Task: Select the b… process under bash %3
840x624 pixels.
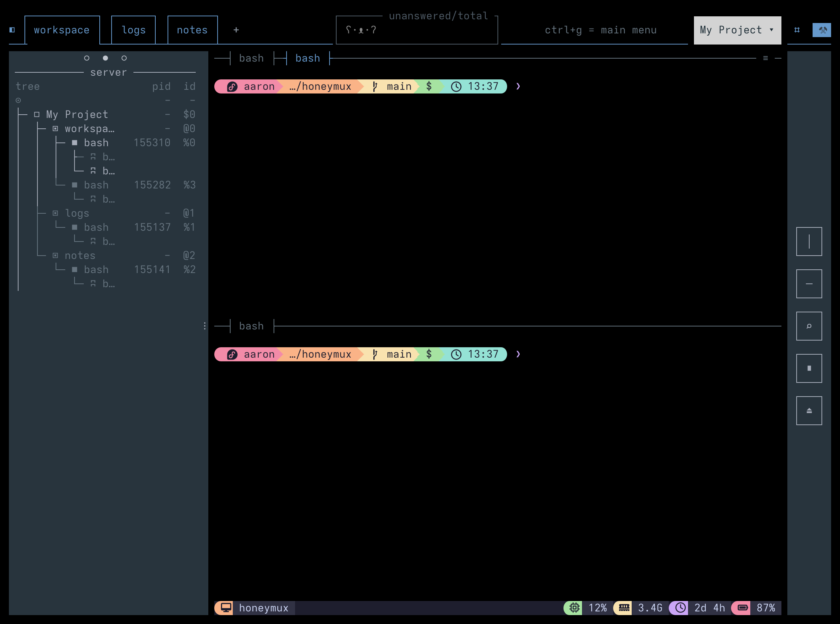Action: tap(103, 199)
